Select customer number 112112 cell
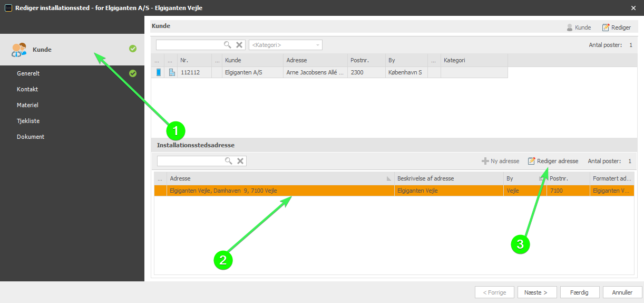Viewport: 644px width, 303px height. [x=194, y=72]
